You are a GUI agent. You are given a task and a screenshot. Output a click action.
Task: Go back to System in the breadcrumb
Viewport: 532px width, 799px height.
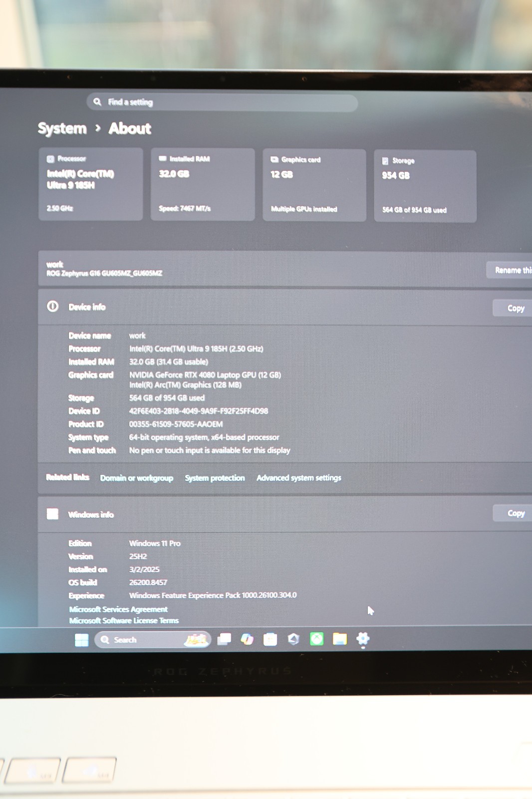(62, 128)
